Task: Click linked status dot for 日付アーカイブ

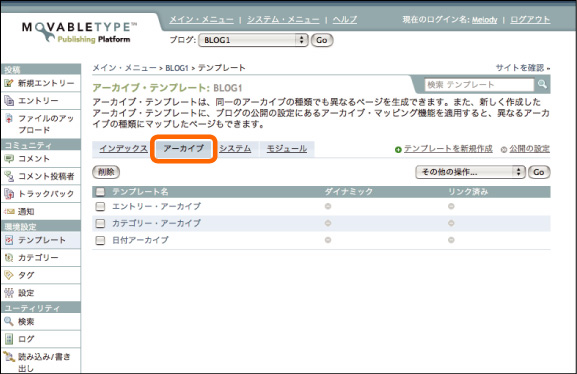Action: 451,240
